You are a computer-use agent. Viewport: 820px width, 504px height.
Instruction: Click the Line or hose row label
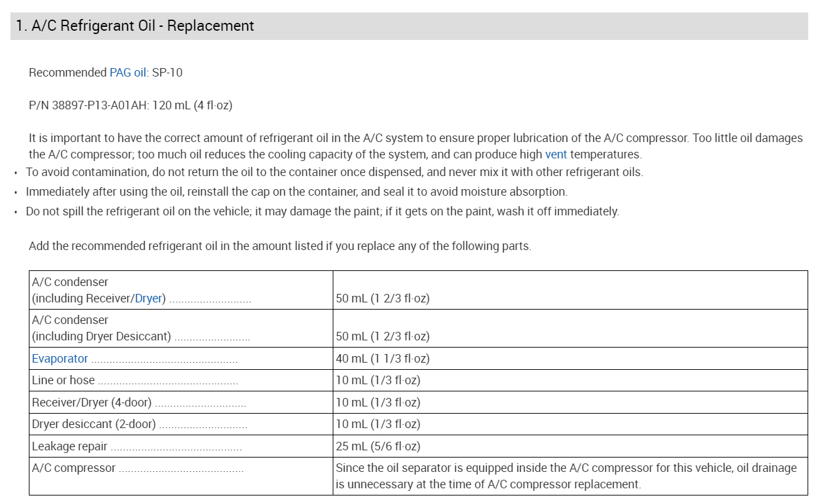coord(64,380)
